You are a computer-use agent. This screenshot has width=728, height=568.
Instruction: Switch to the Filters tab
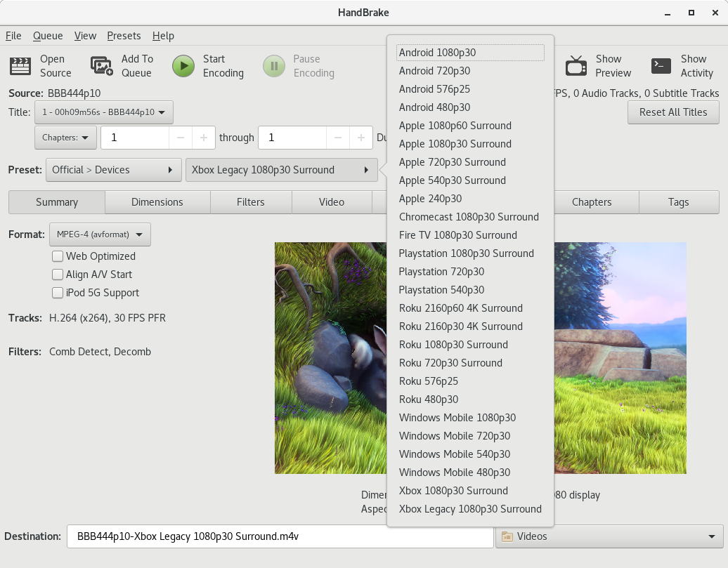[251, 202]
